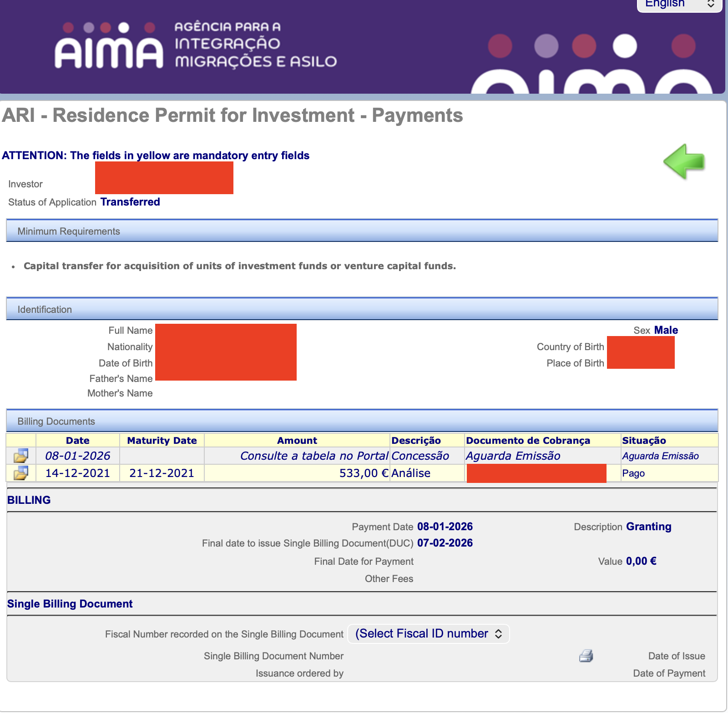The image size is (728, 713).
Task: Click the green back arrow
Action: point(684,161)
